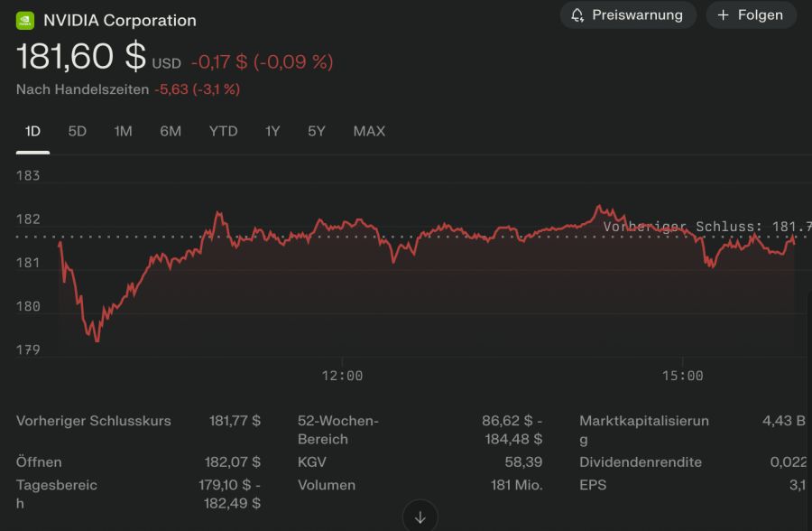Click the after-hours change -5,63 (-3,1 %)

click(x=198, y=89)
